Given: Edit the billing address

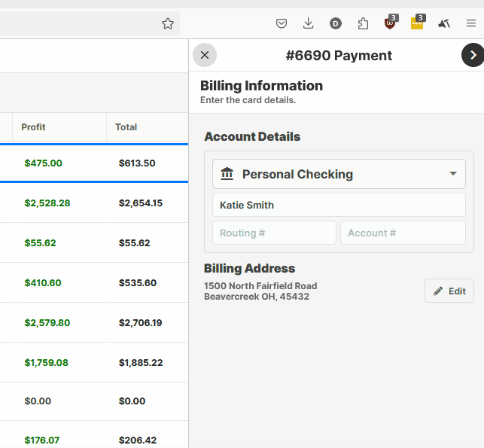Looking at the screenshot, I should pyautogui.click(x=449, y=291).
